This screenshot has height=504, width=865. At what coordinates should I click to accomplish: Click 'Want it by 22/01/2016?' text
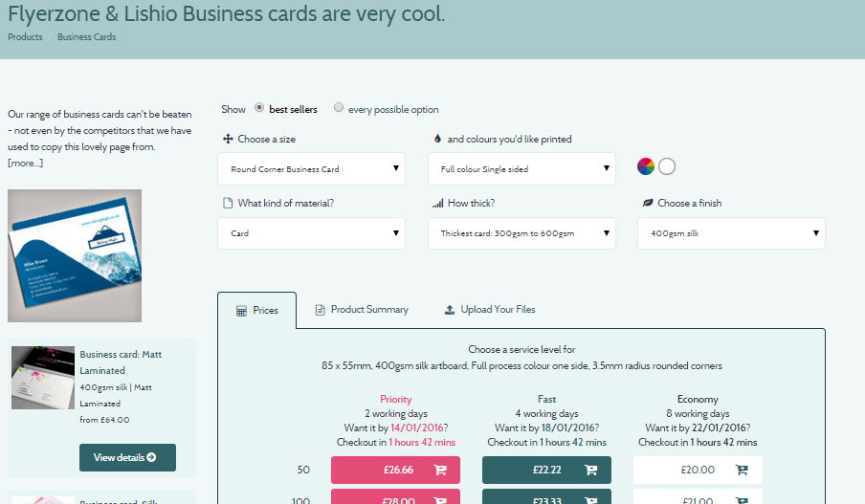point(698,427)
